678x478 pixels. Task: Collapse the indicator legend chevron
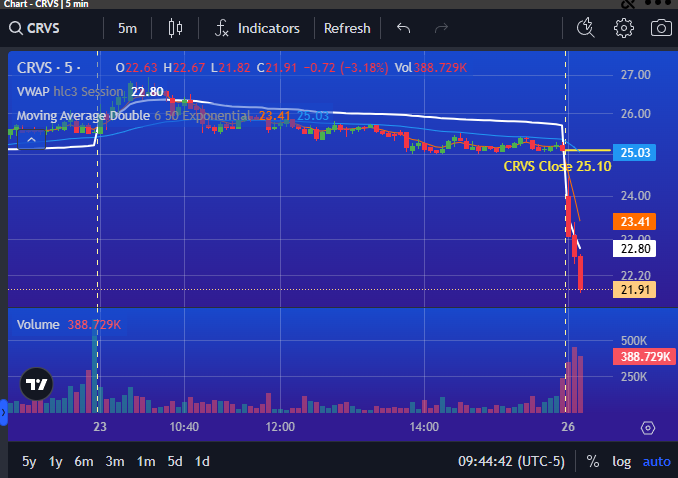tap(32, 140)
